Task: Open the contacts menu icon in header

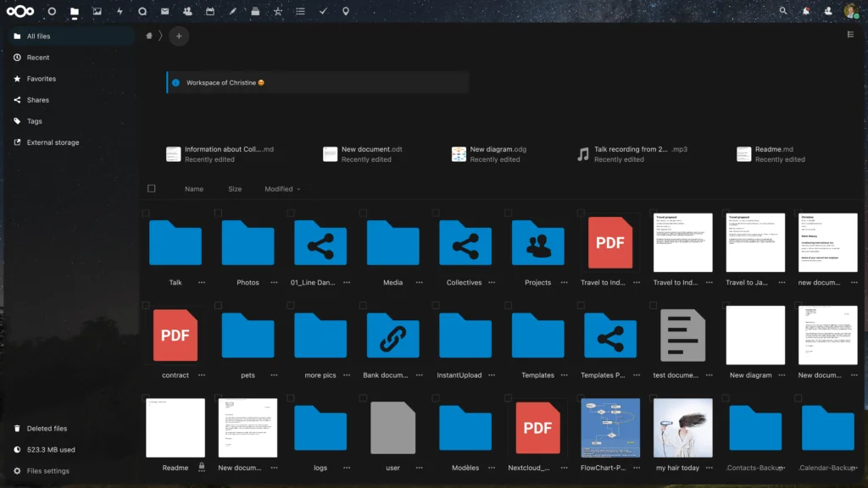Action: tap(828, 11)
